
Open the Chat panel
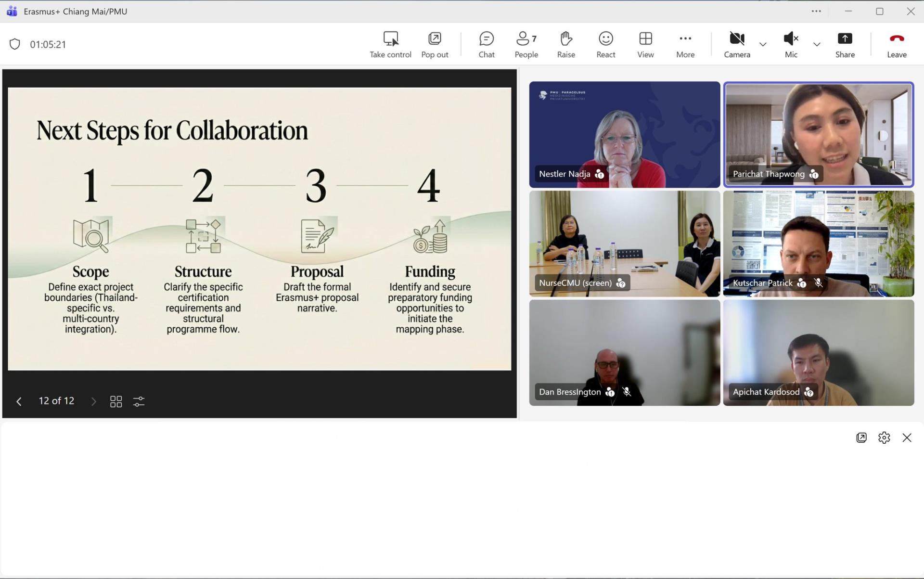pos(486,44)
